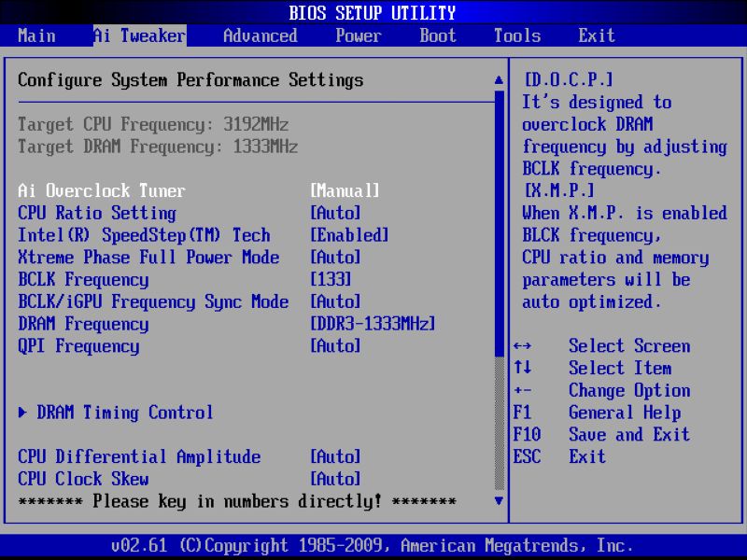Select the Ai Tweaker tab
747x560 pixels.
point(139,35)
